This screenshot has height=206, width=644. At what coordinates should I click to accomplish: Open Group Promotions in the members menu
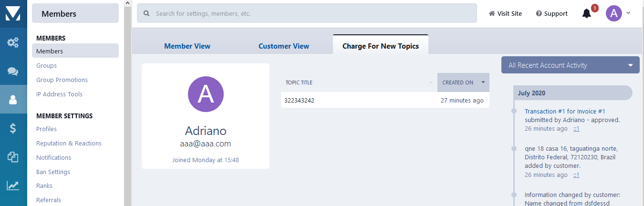pos(62,80)
